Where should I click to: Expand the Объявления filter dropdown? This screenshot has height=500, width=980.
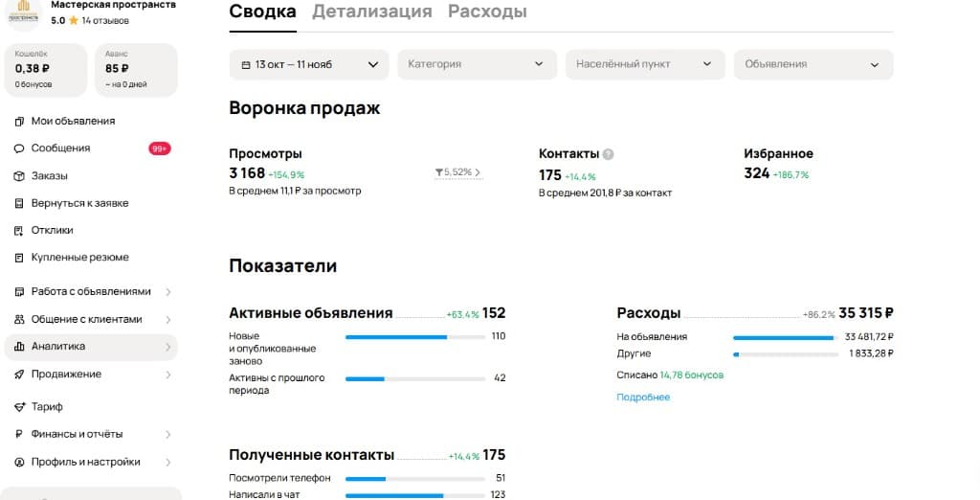[813, 64]
